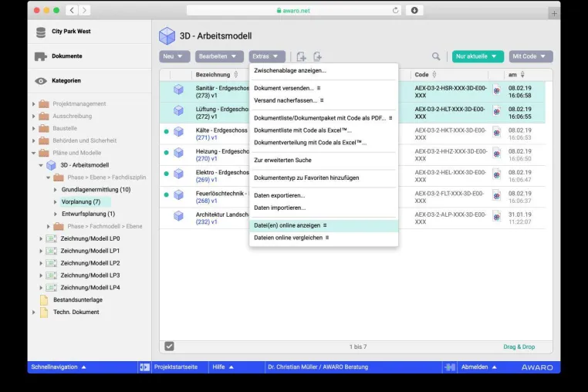Viewport: 588px width, 392px height.
Task: Choose Dokumentliste mit Code als Excel menu entry
Action: pos(323,130)
